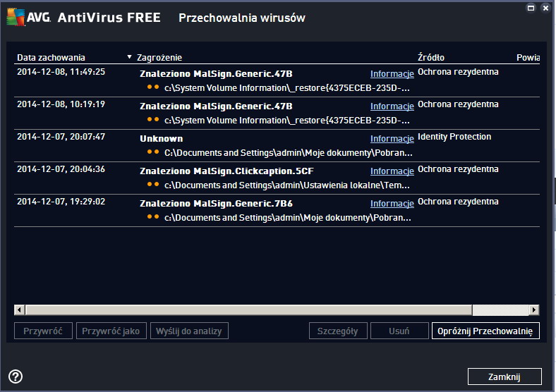Click severity dots for the Unknown entry
This screenshot has width=556, height=392.
153,152
